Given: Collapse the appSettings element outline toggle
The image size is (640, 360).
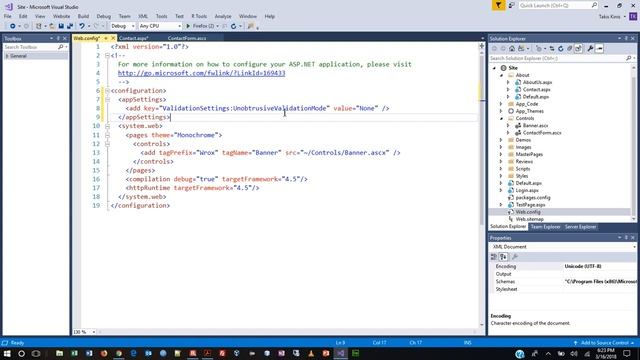Looking at the screenshot, I should 107,100.
